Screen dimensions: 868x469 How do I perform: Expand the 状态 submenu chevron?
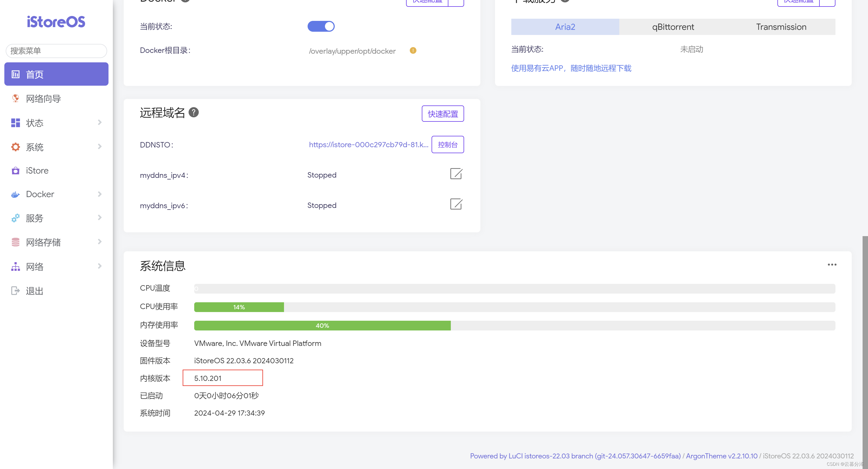point(100,122)
